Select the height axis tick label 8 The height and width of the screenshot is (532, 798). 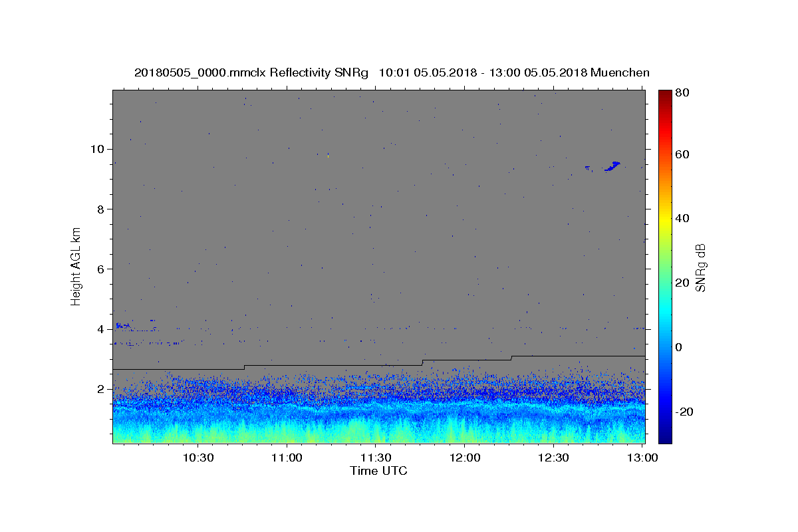pos(102,209)
